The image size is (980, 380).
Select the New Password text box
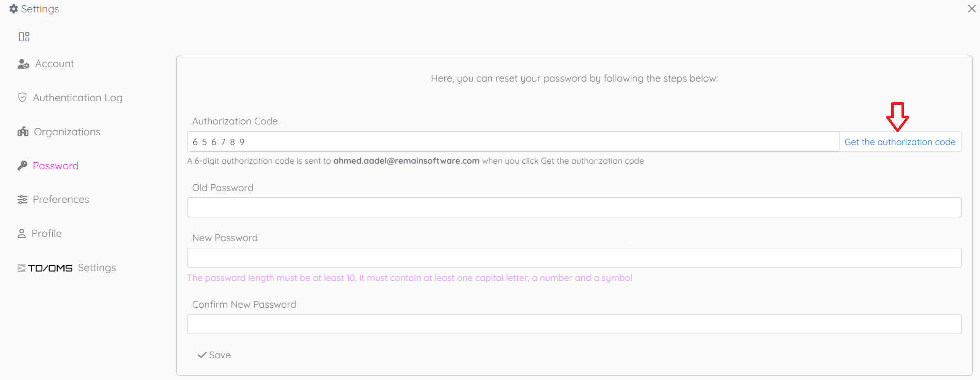[x=573, y=258]
